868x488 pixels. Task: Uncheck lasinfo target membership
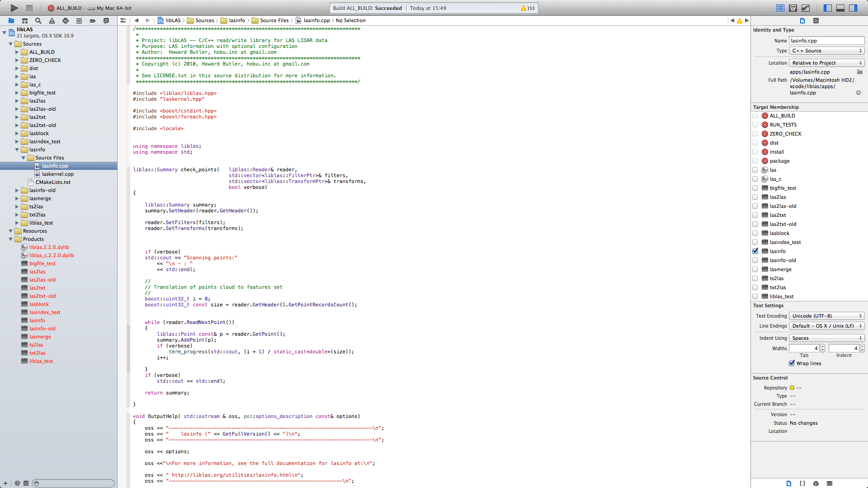[x=755, y=251]
